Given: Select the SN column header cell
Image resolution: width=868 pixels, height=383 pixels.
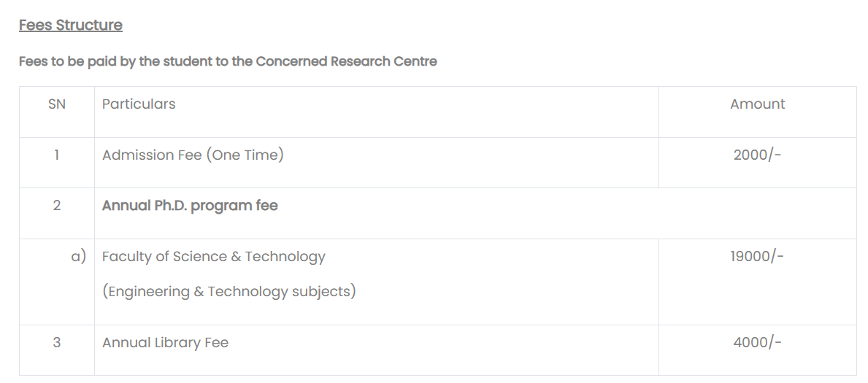Looking at the screenshot, I should tap(56, 104).
